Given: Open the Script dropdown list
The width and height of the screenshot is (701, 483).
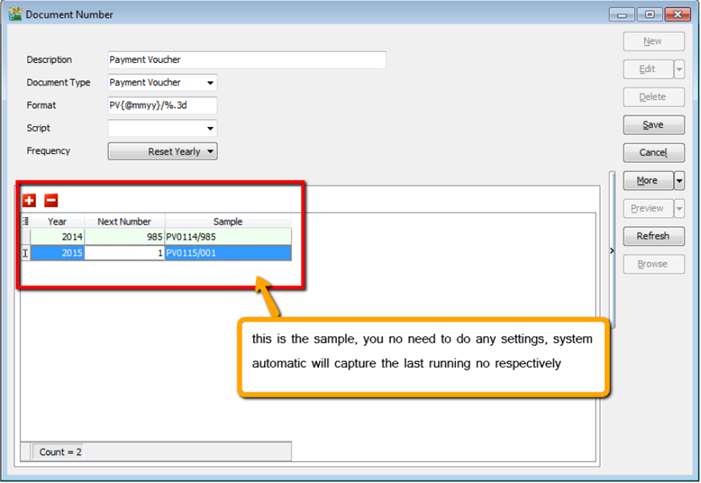Looking at the screenshot, I should [x=210, y=129].
